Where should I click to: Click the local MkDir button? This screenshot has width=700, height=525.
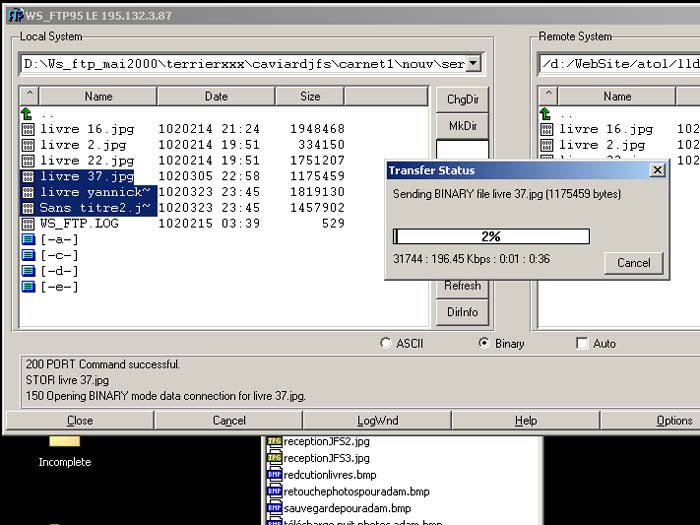tap(462, 126)
